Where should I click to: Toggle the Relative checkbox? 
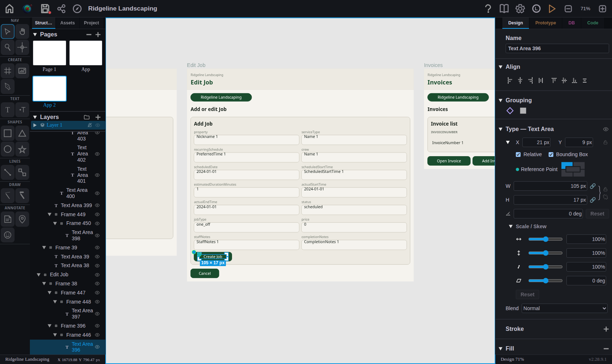[x=518, y=154]
